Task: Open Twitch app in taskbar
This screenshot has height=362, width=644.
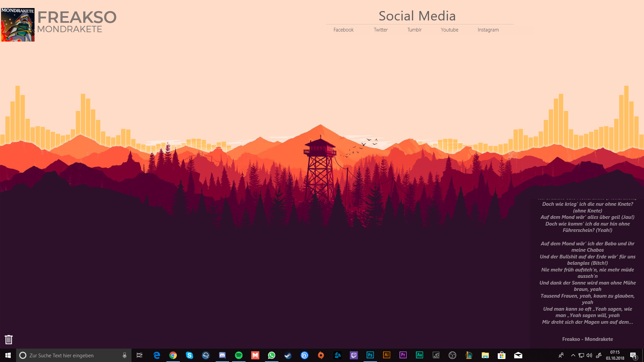Action: pos(354,355)
